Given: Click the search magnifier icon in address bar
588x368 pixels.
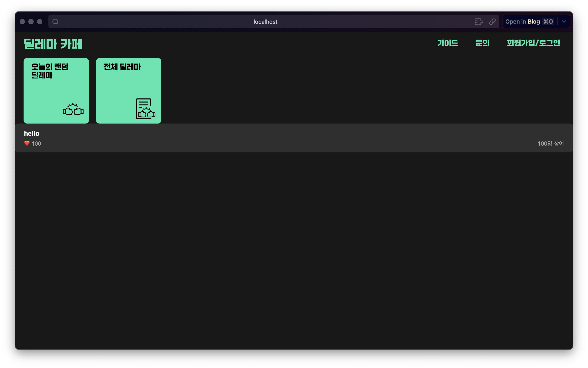Looking at the screenshot, I should pos(55,22).
